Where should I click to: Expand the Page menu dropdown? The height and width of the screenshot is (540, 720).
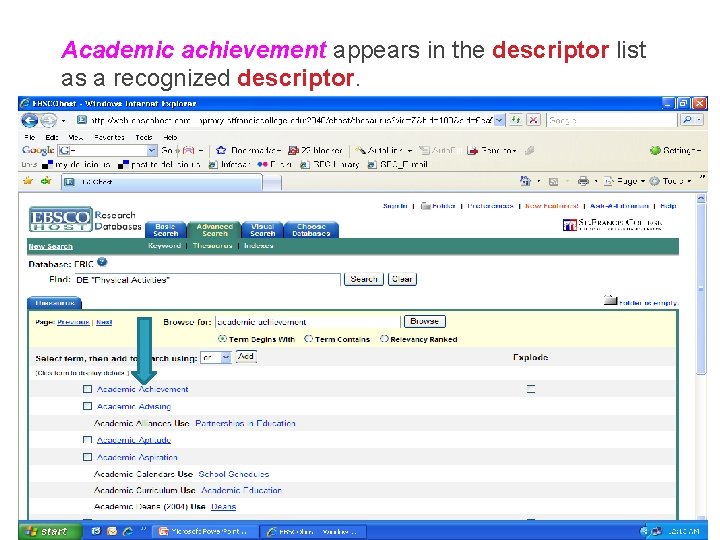coord(643,181)
